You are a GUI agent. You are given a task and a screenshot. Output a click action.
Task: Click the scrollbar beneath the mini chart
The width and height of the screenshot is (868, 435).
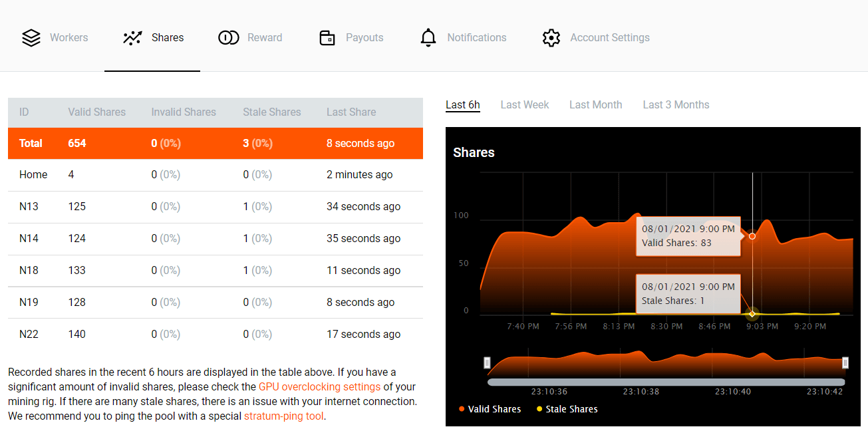(x=665, y=380)
